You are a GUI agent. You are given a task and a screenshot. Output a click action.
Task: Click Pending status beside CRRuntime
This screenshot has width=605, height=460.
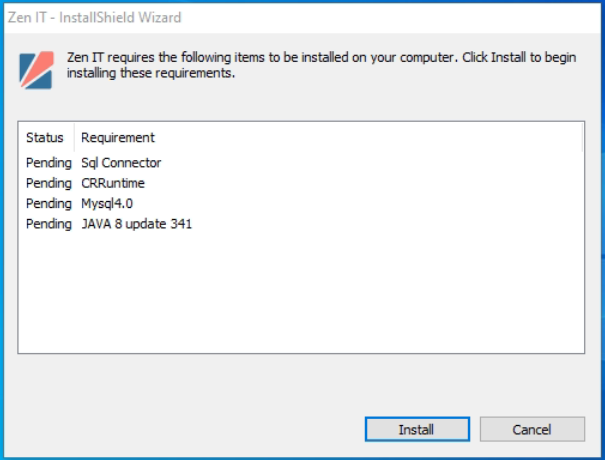pyautogui.click(x=49, y=183)
